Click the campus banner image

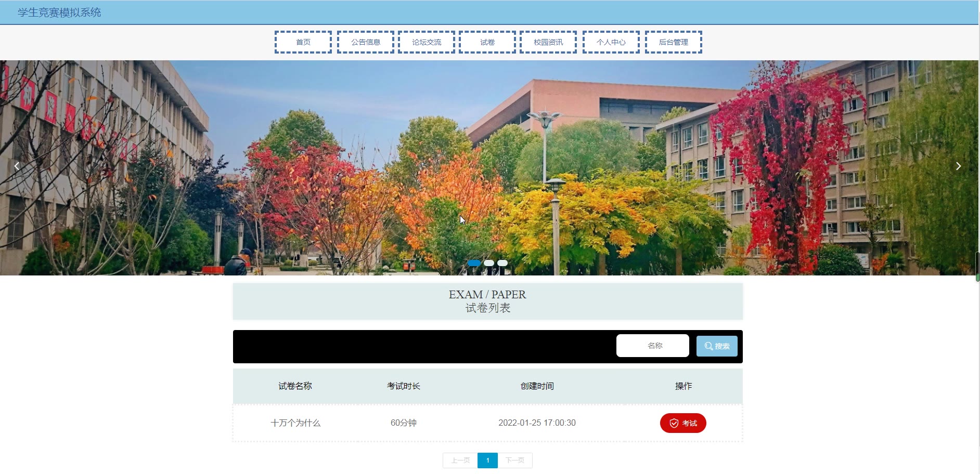click(x=489, y=168)
